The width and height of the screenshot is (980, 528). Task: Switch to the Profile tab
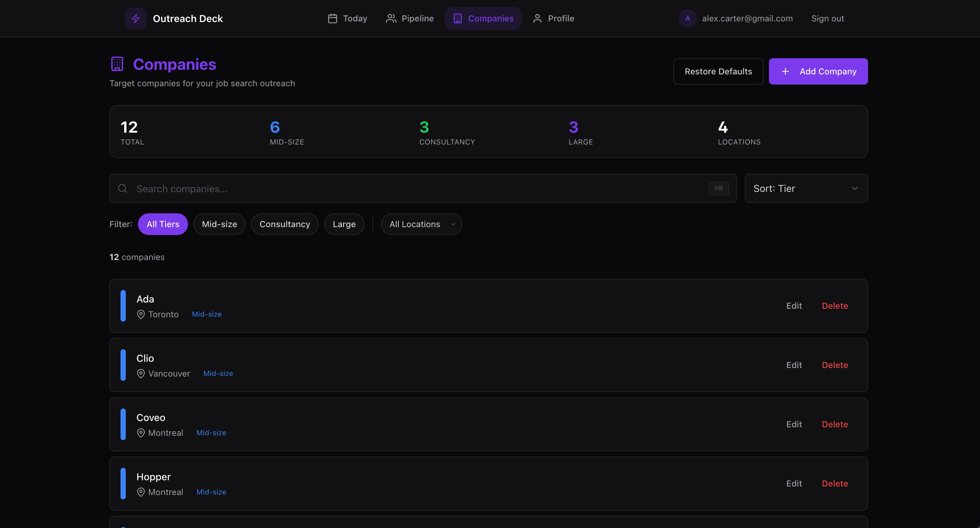[x=553, y=18]
